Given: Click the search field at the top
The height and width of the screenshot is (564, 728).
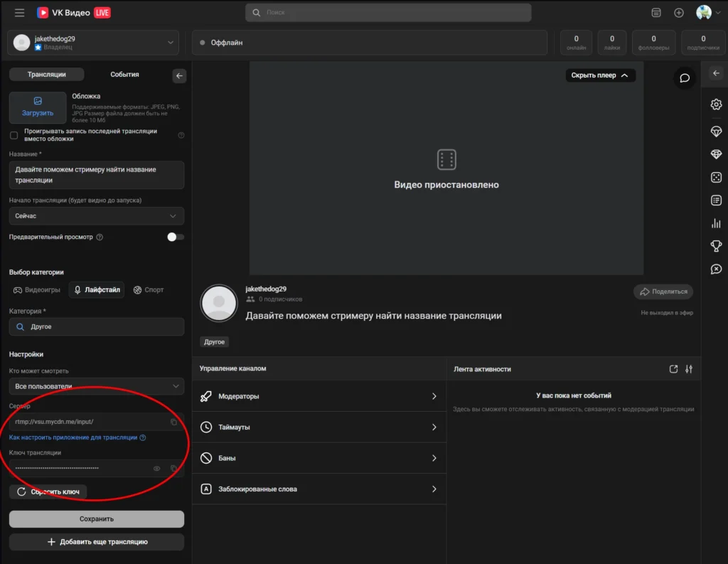Looking at the screenshot, I should coord(390,12).
